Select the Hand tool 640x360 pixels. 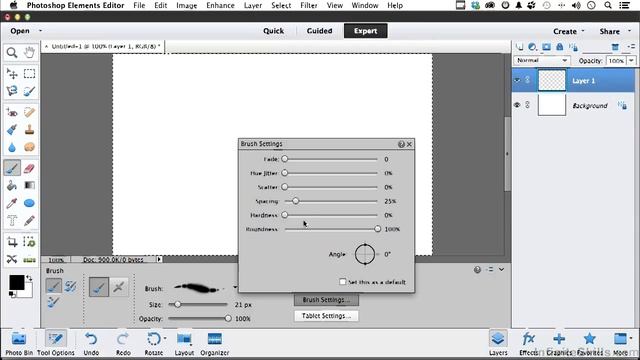click(29, 53)
